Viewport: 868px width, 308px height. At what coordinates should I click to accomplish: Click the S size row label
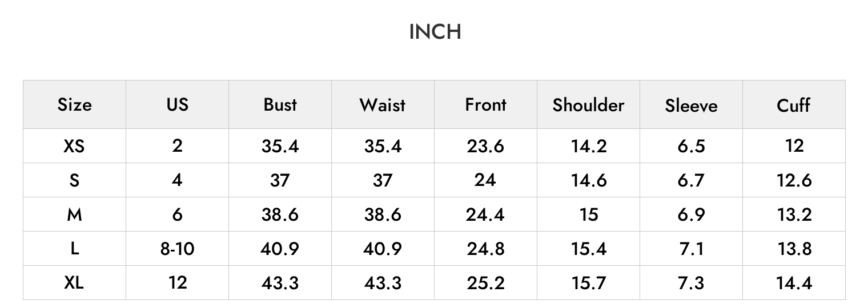(x=74, y=180)
